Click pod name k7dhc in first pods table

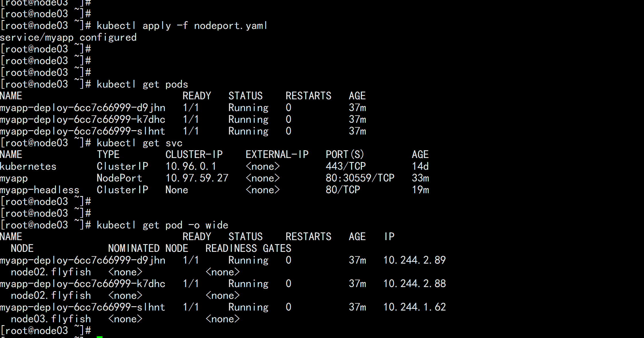click(82, 120)
